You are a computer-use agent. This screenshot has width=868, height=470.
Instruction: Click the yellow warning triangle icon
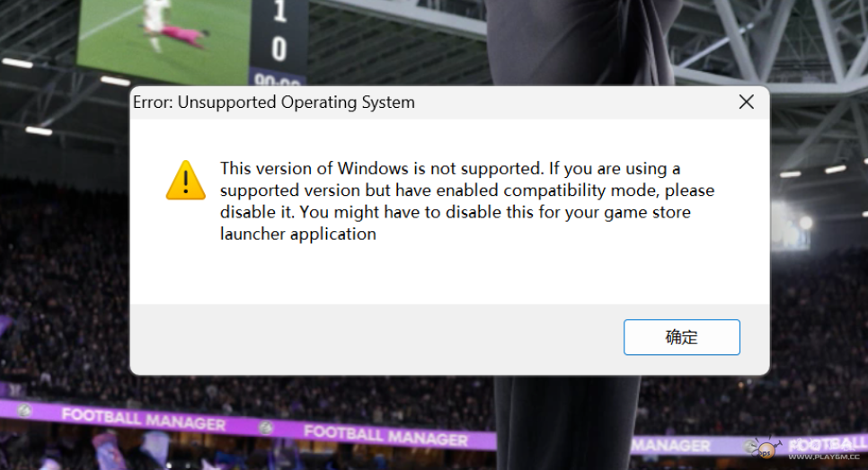(x=185, y=181)
